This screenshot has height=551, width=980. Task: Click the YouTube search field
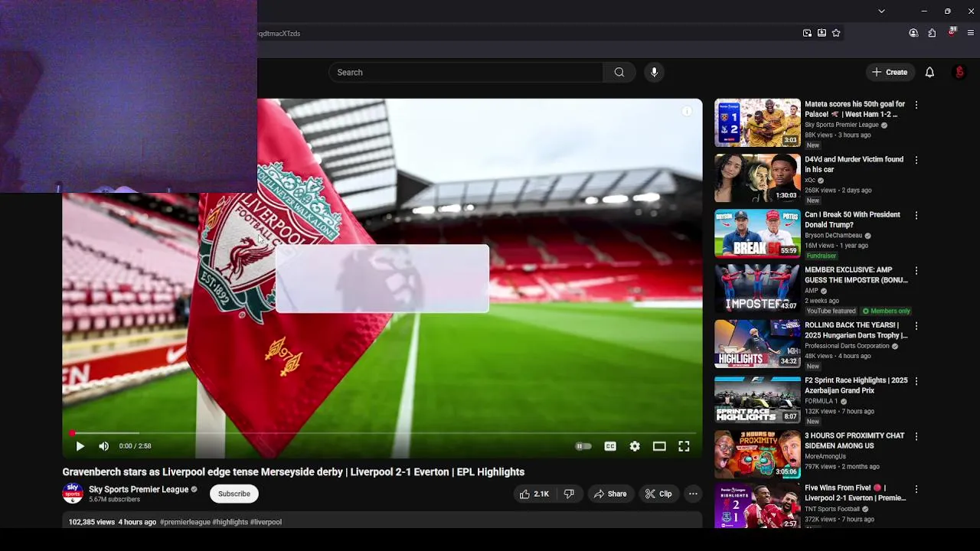coord(465,73)
